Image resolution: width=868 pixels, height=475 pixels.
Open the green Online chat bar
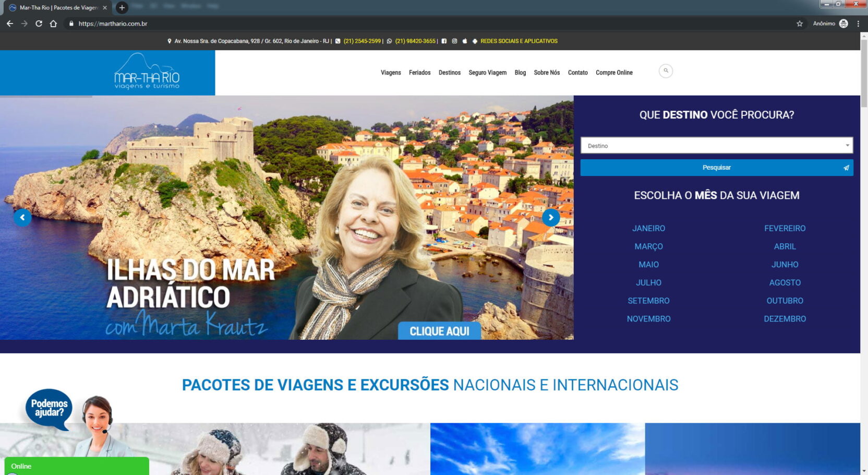point(77,466)
